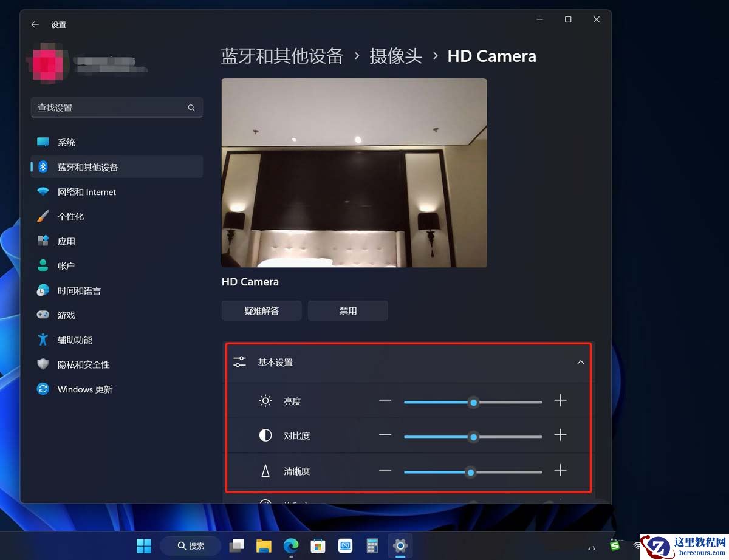
Task: Open the 辅助功能 settings page
Action: pyautogui.click(x=74, y=340)
